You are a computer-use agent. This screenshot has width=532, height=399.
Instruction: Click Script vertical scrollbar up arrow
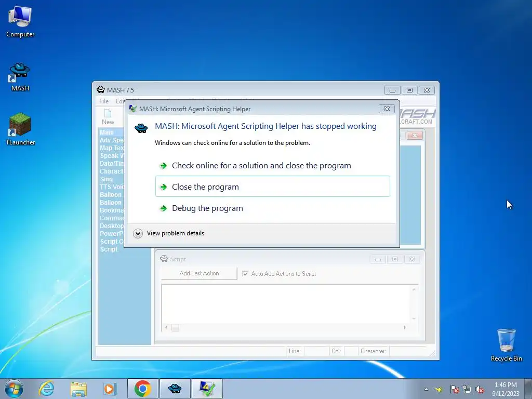tap(414, 289)
